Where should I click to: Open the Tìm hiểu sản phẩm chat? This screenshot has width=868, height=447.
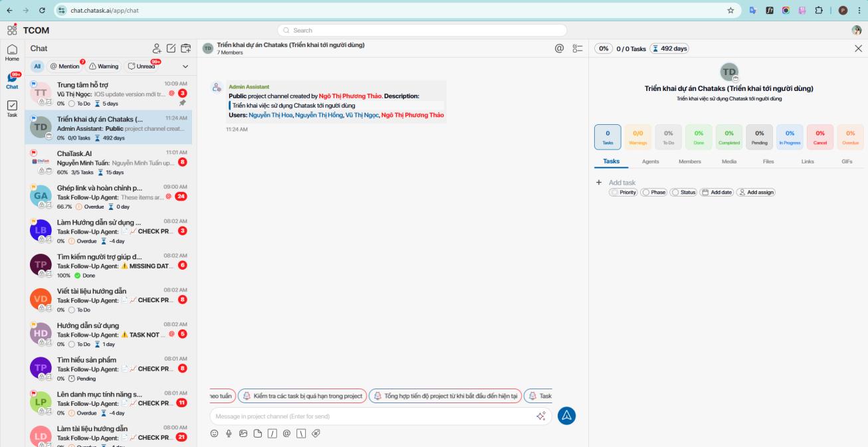click(x=108, y=369)
